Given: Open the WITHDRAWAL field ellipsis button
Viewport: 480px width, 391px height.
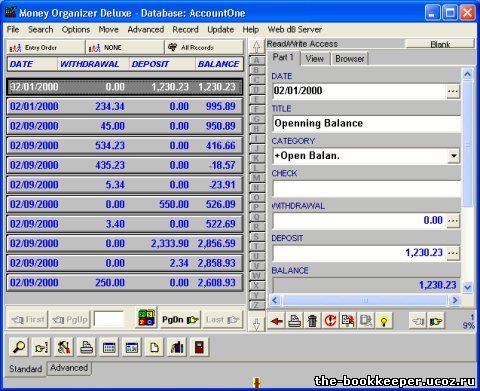Looking at the screenshot, I should click(x=453, y=220).
